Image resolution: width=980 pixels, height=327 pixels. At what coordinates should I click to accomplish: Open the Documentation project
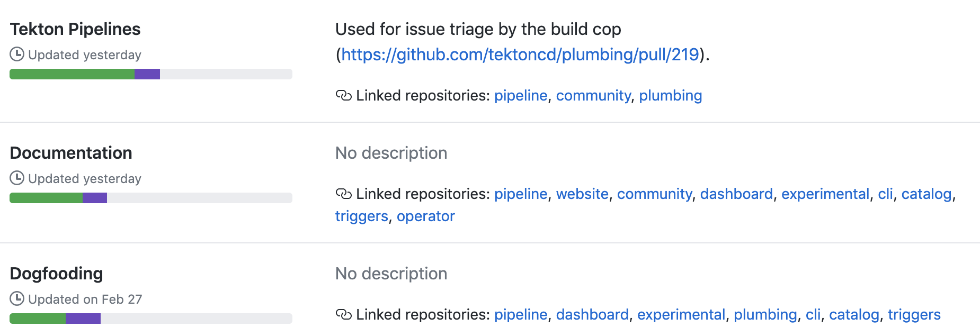pos(71,153)
